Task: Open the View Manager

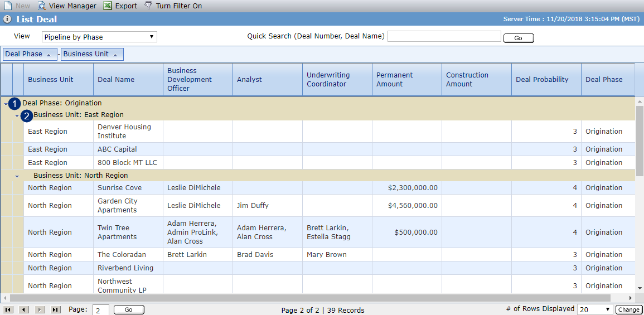Action: (67, 6)
